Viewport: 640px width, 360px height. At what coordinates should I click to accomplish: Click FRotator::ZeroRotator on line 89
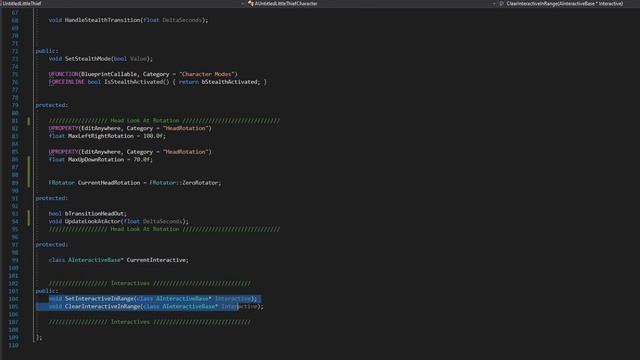click(x=185, y=183)
